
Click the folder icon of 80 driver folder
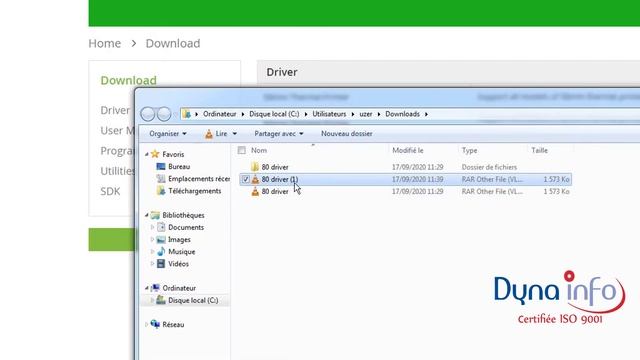click(255, 167)
